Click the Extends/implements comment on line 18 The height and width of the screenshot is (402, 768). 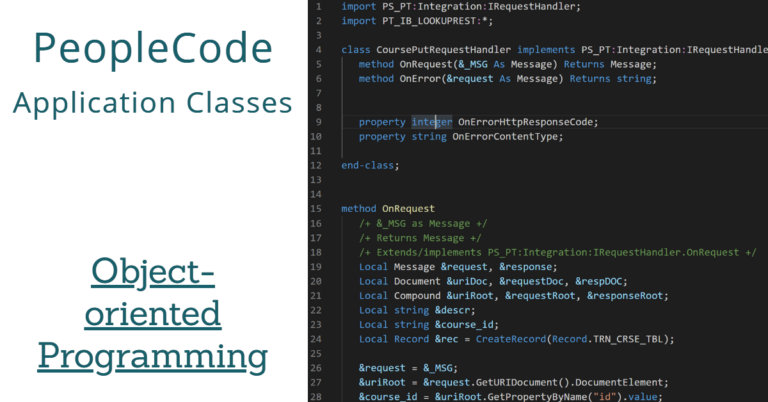coord(558,253)
